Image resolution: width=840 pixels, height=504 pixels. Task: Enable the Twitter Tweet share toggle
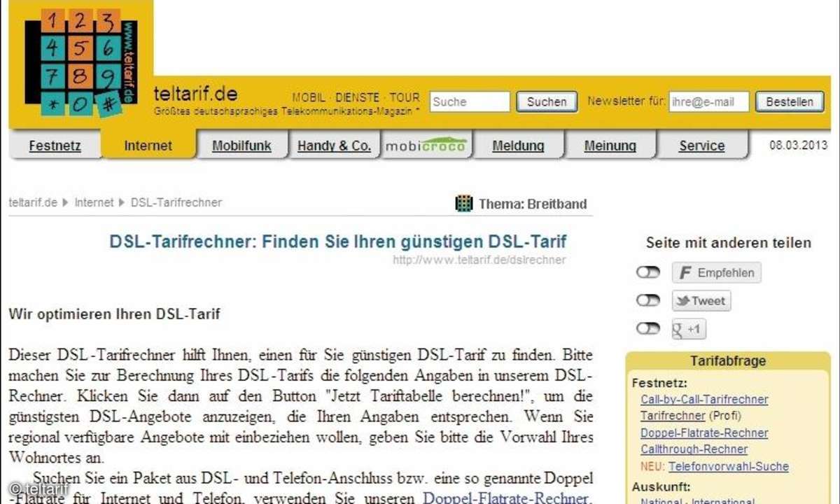pyautogui.click(x=648, y=300)
